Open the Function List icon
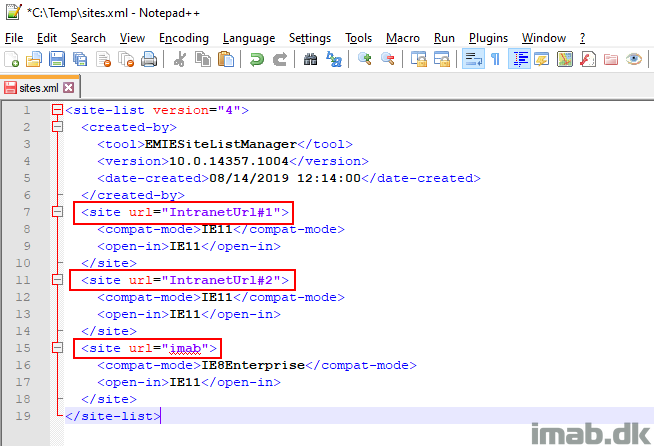The width and height of the screenshot is (654, 446). pos(588,59)
